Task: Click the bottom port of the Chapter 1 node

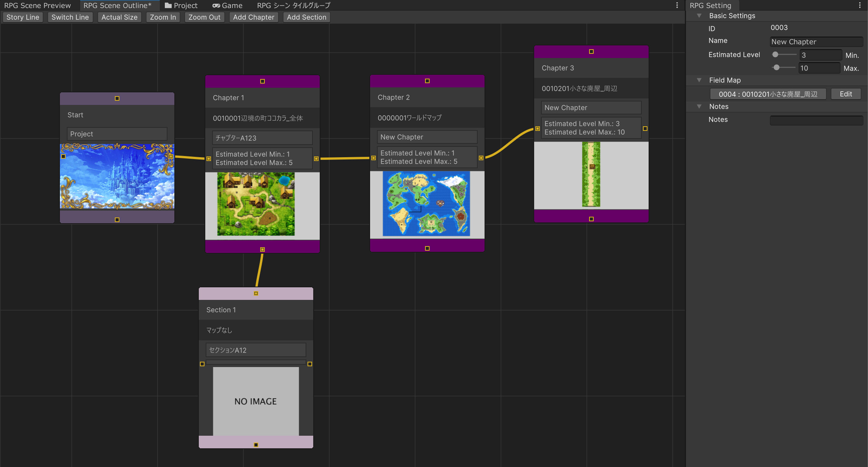Action: pos(262,249)
